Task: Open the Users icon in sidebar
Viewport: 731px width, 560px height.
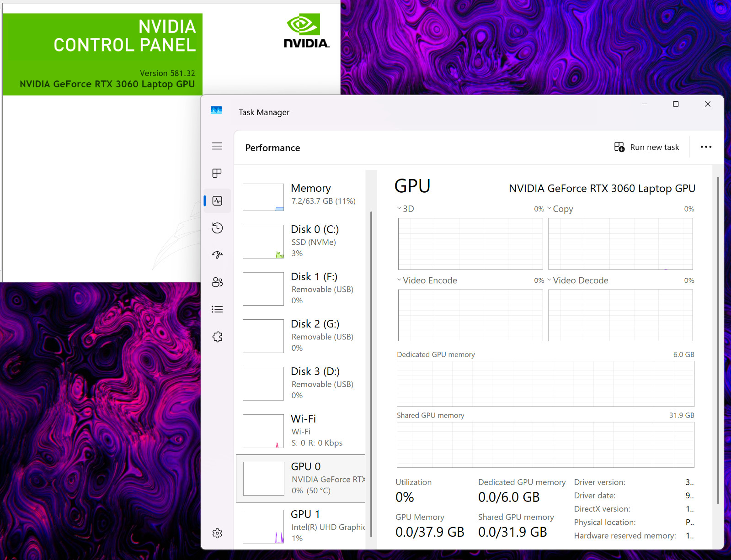Action: pos(217,282)
